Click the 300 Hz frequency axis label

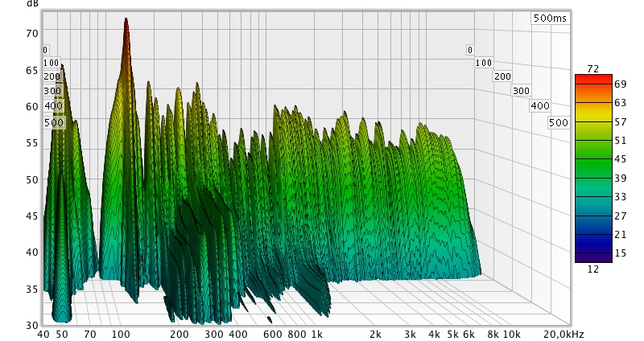214,335
